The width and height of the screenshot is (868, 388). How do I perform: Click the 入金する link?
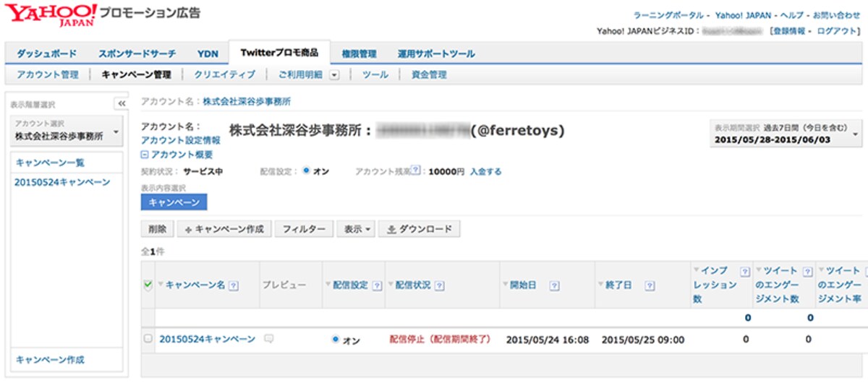[x=485, y=172]
